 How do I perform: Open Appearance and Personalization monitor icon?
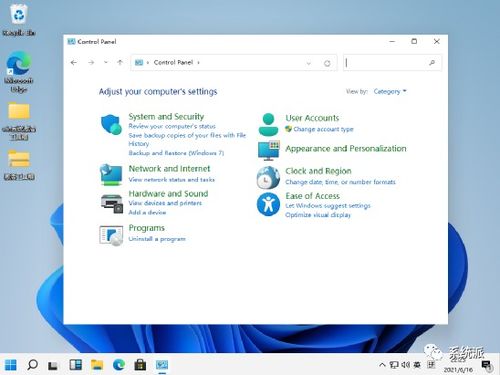[x=268, y=151]
